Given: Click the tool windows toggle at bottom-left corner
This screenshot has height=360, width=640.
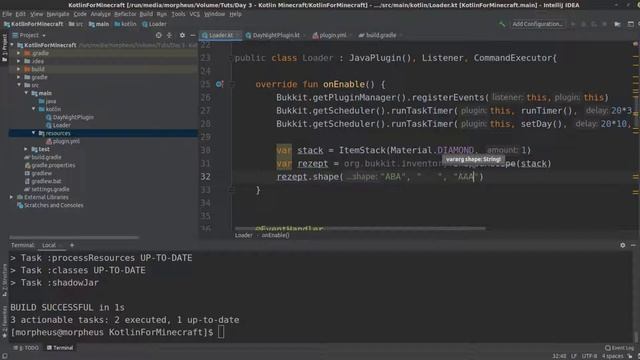Looking at the screenshot, I should click(4, 356).
